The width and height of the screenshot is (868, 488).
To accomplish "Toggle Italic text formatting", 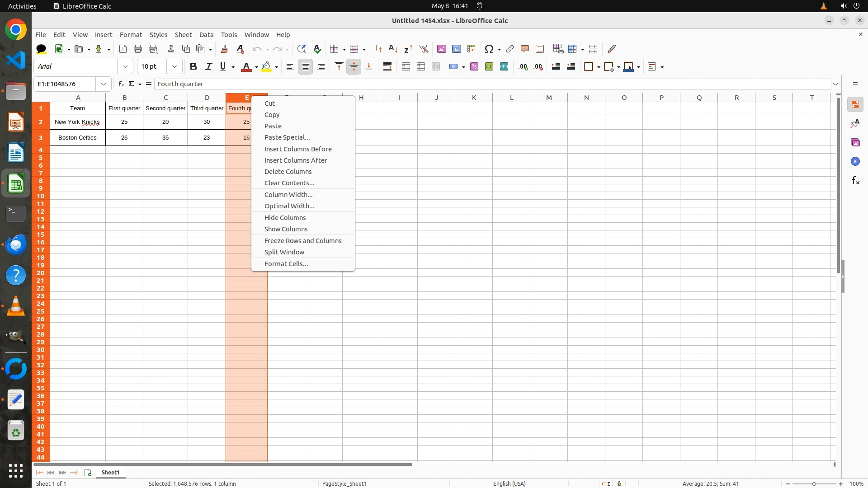I will tap(208, 67).
